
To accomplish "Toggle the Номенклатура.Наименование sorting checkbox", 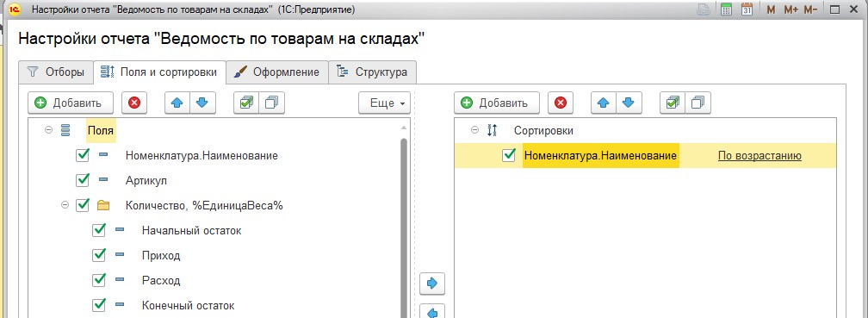I will tap(509, 156).
